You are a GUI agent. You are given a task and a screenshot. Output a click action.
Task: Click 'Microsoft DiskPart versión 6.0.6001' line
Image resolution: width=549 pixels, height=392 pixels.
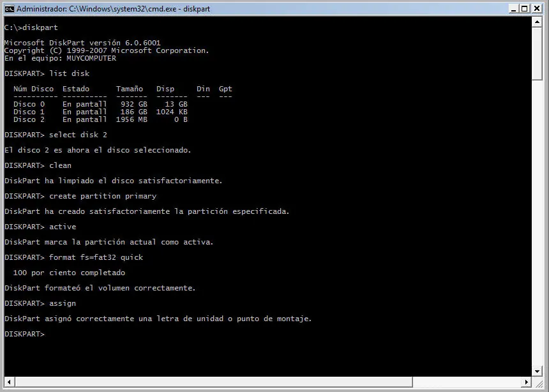(x=82, y=43)
